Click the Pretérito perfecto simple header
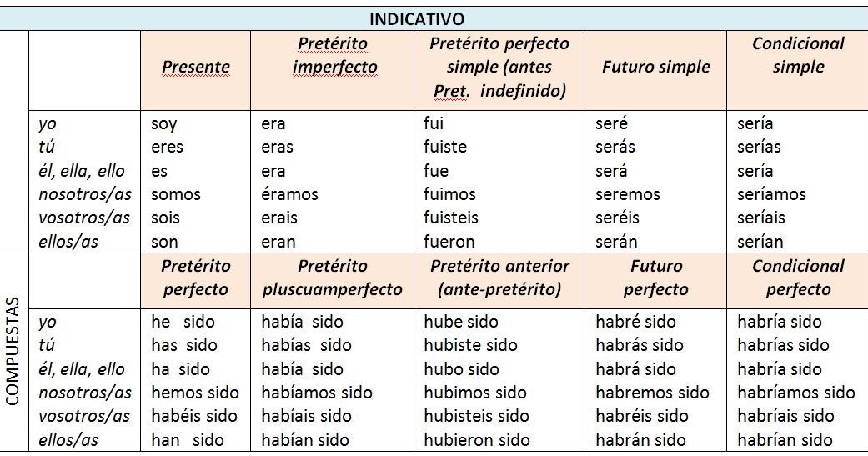The height and width of the screenshot is (456, 868). (500, 67)
